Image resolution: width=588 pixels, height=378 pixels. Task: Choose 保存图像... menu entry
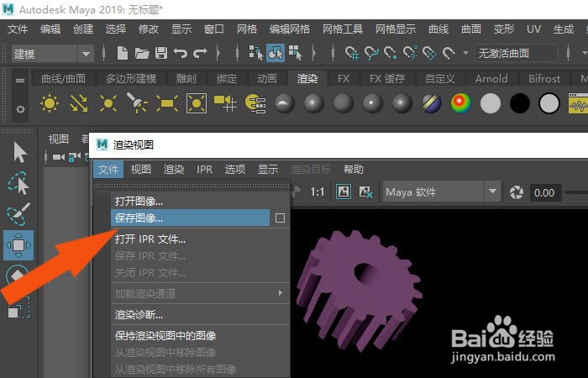pos(190,218)
